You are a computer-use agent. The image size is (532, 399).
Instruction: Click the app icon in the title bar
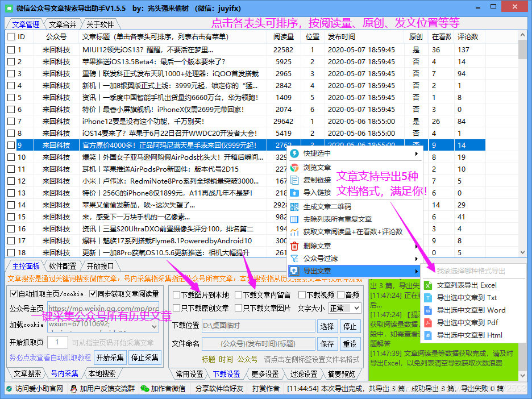coord(9,9)
